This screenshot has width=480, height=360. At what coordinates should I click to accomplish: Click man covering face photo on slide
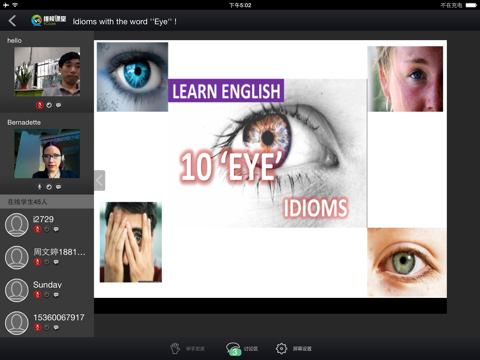pos(131,242)
